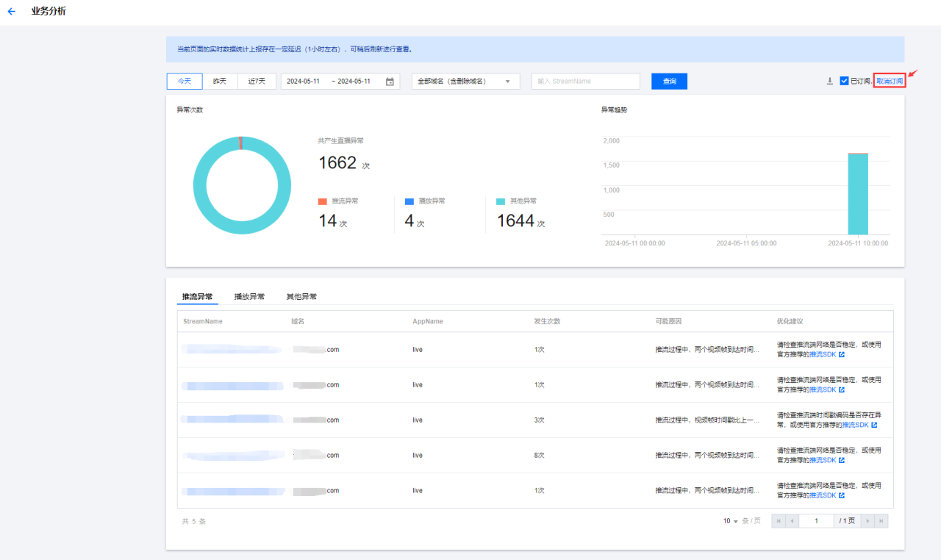The height and width of the screenshot is (560, 941).
Task: Go to the previous page arrow
Action: [x=792, y=521]
